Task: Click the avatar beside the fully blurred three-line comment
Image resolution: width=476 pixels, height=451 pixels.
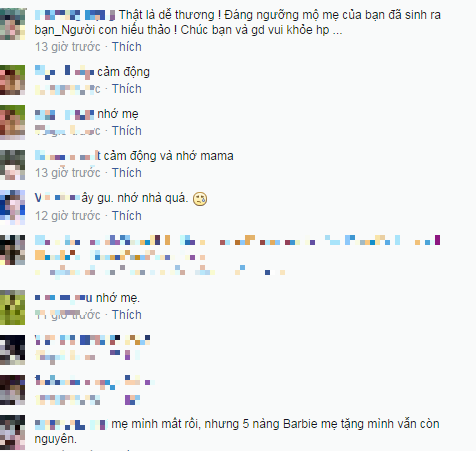Action: pyautogui.click(x=12, y=250)
